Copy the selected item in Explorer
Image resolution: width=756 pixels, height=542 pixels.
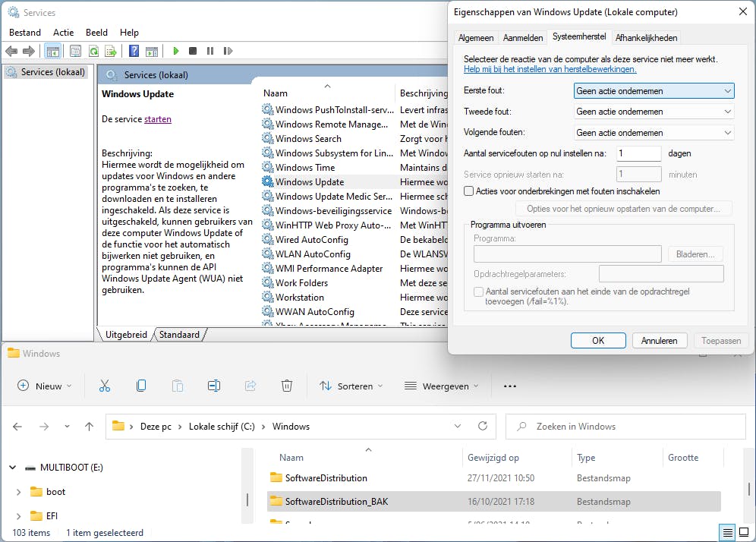click(141, 386)
